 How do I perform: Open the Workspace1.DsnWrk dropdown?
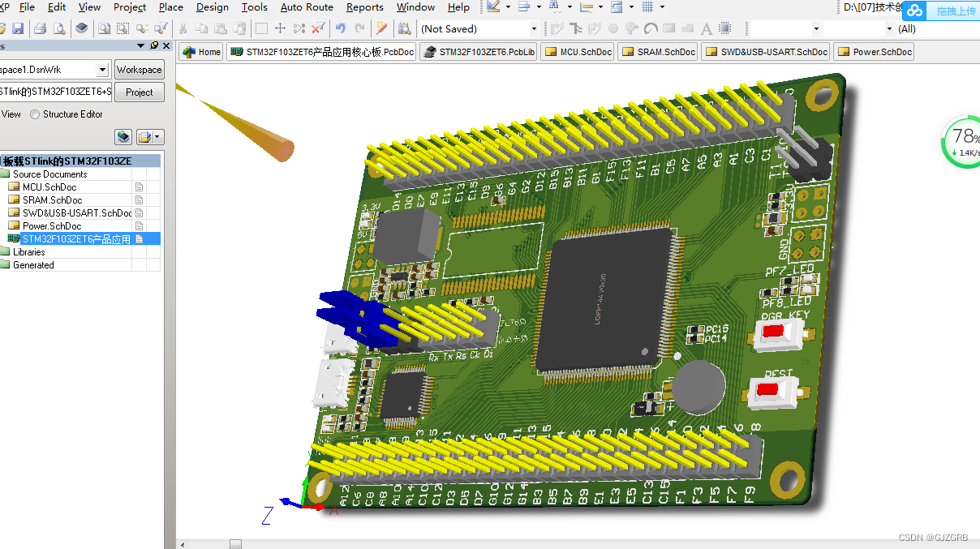pyautogui.click(x=103, y=70)
